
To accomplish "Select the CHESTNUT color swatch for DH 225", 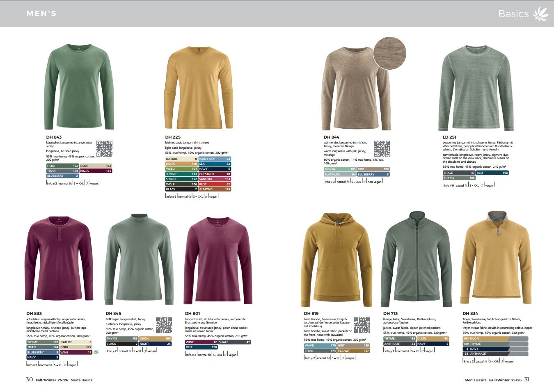I will click(x=215, y=174).
